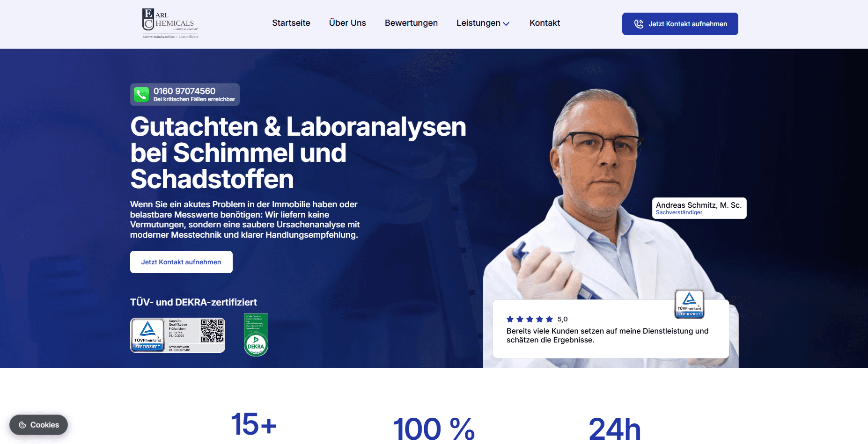868x444 pixels.
Task: Navigate to Bewertungen
Action: [411, 23]
